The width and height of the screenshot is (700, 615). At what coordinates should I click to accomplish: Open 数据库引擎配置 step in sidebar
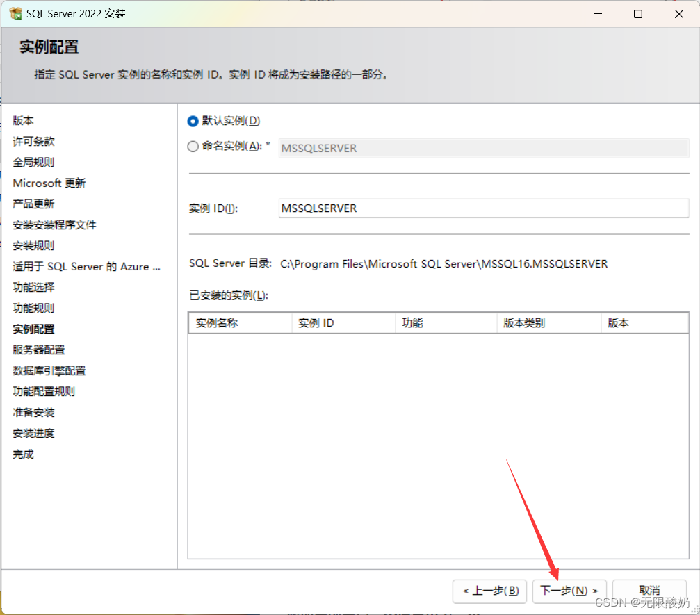pos(49,371)
